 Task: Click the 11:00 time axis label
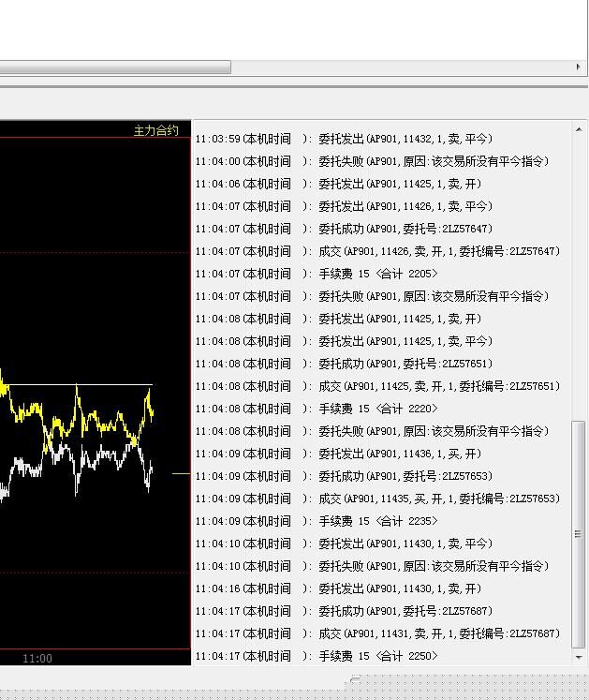pyautogui.click(x=37, y=659)
